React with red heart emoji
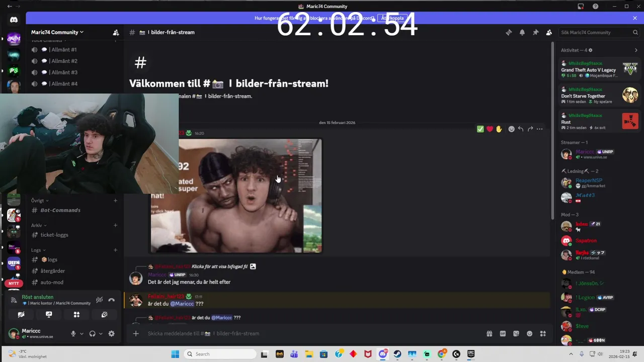The width and height of the screenshot is (644, 362). tap(490, 129)
